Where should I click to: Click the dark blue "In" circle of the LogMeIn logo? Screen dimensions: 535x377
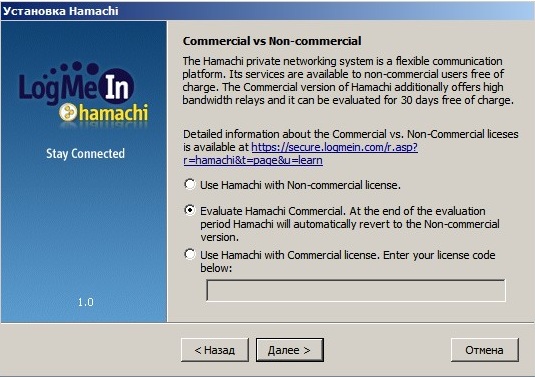tap(116, 87)
